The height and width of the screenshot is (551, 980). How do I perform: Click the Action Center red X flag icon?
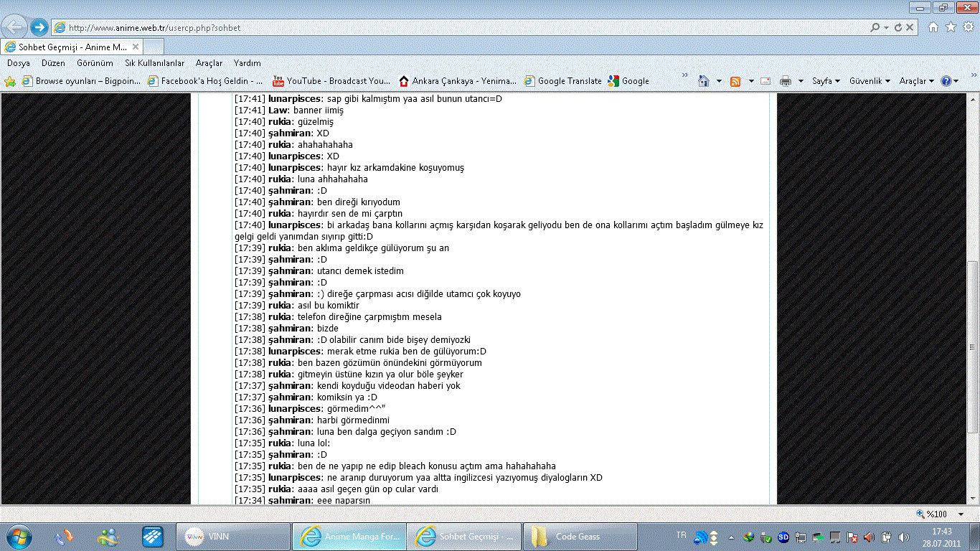(x=852, y=537)
